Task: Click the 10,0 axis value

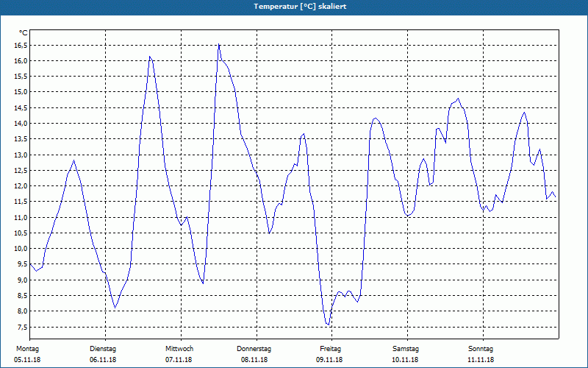Action: (21, 249)
